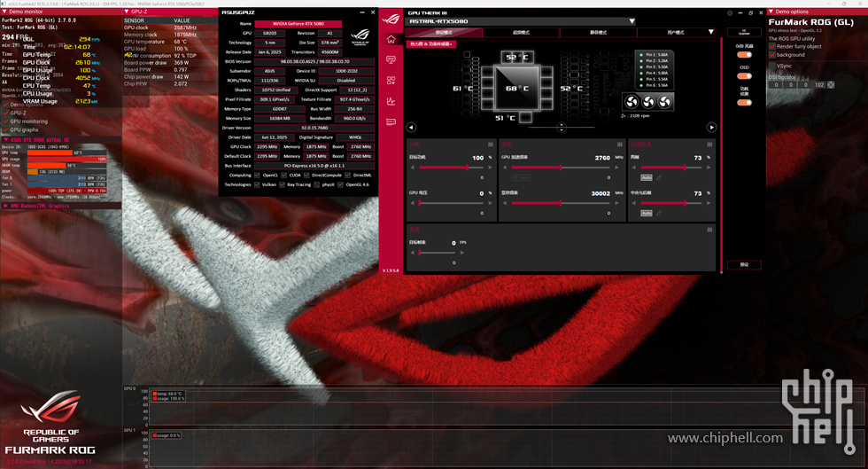Select the third (silent) mode tab in GPU Tweak
868x469 pixels.
[x=598, y=33]
